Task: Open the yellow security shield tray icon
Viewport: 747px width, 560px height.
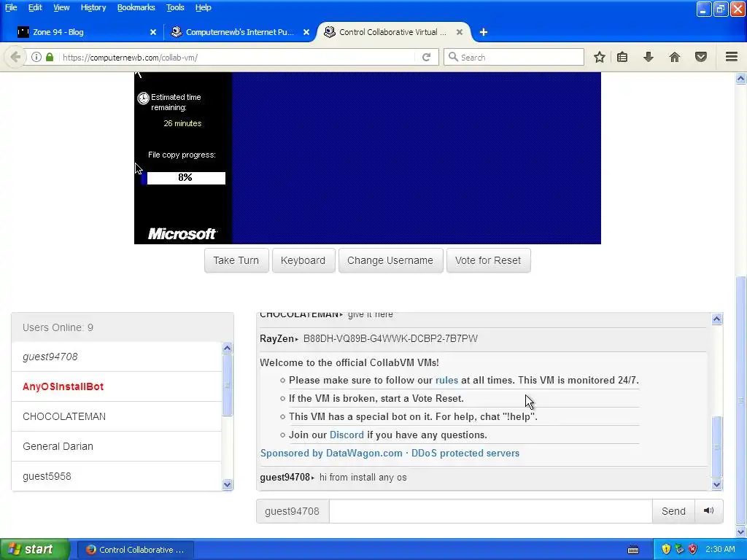Action: coord(666,550)
